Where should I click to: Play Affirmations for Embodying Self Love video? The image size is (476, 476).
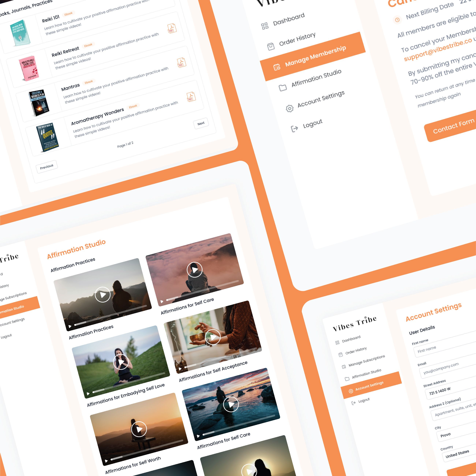point(121,362)
